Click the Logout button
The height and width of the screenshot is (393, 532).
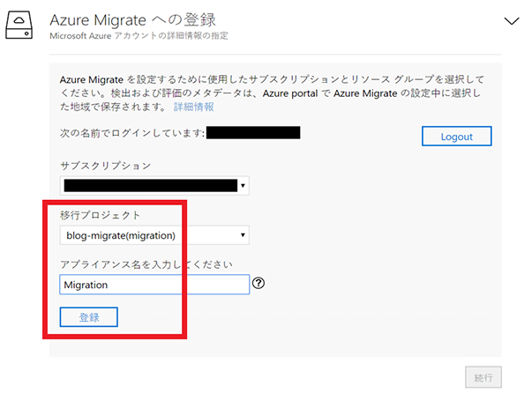tap(456, 137)
